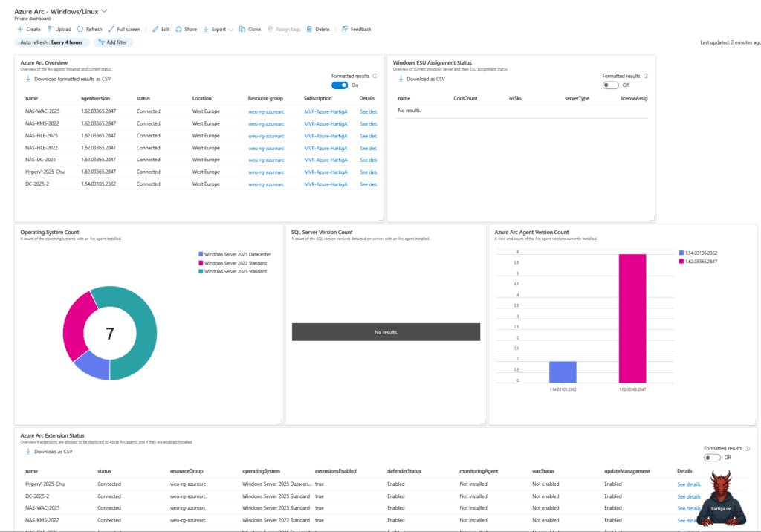Enable Formatted results for Windows ESU Assignment Status

[x=611, y=85]
